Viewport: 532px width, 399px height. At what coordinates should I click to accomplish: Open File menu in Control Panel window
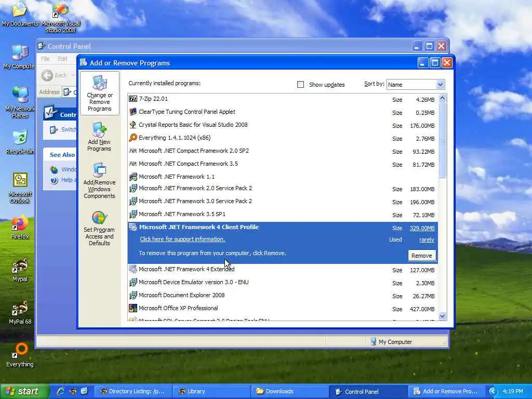[x=45, y=59]
